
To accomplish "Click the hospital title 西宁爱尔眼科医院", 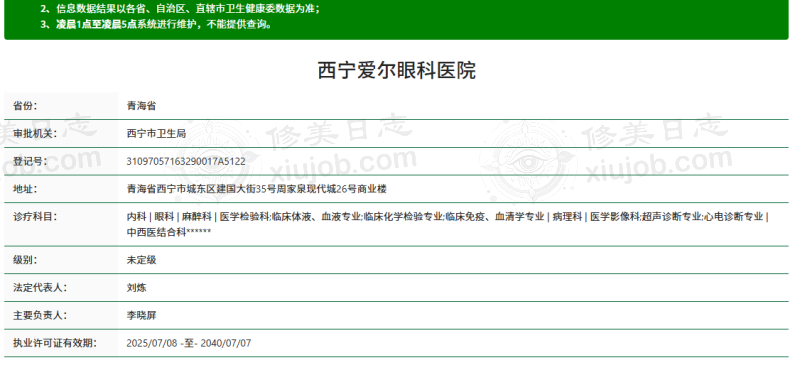I will pos(396,70).
